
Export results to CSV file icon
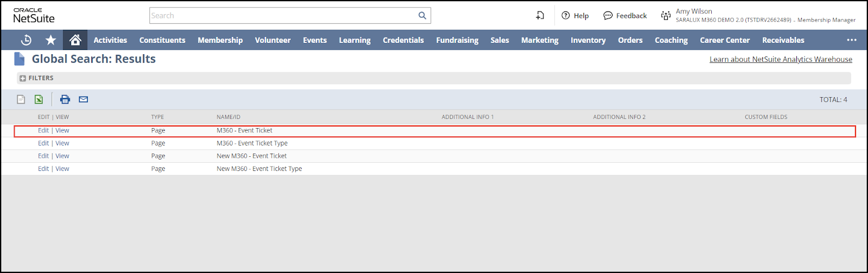tap(21, 99)
